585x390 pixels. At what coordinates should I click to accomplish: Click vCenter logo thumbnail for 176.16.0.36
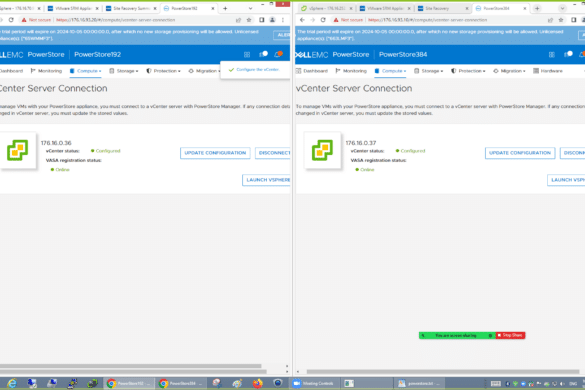coord(18,150)
